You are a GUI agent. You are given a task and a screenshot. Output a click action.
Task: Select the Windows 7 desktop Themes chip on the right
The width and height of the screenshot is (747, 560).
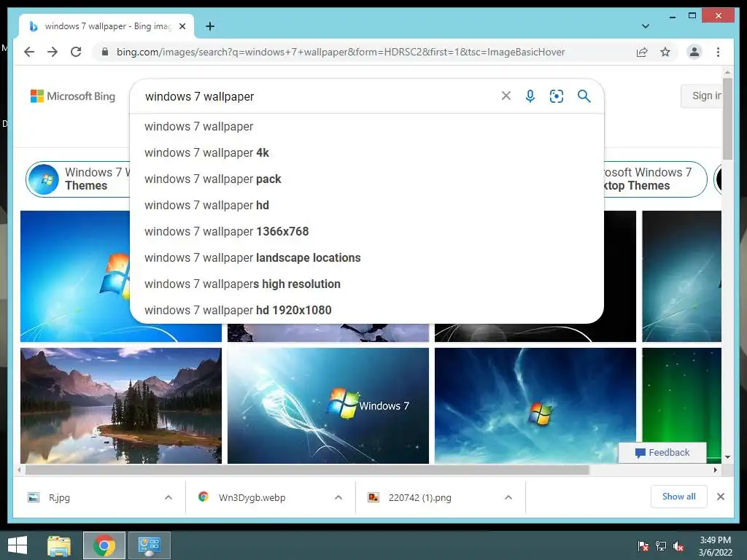coord(655,179)
